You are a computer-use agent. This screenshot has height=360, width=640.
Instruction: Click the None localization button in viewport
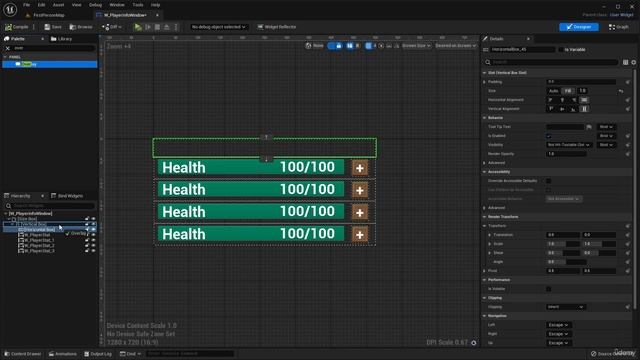point(314,46)
